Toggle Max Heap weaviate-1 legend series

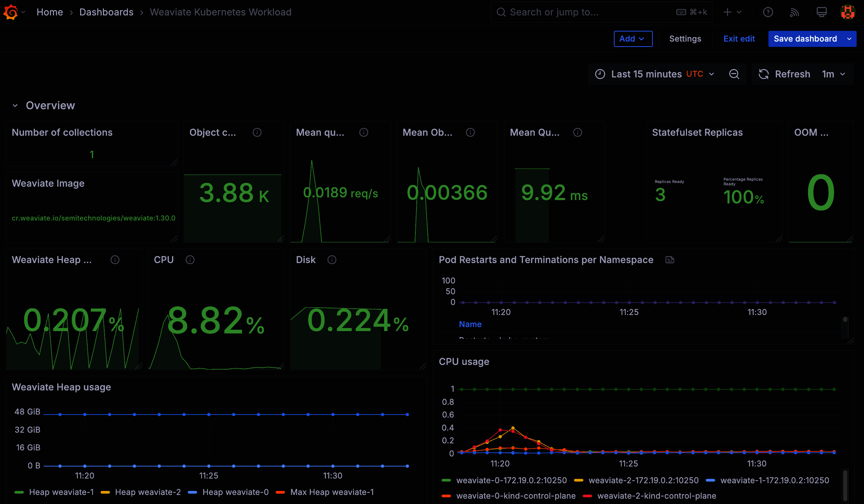coord(332,492)
